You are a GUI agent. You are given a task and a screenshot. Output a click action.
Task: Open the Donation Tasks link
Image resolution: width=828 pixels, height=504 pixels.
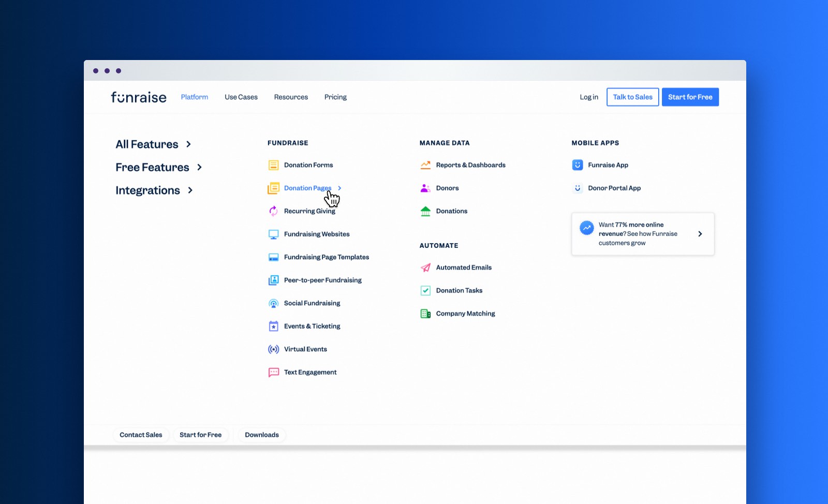point(459,291)
